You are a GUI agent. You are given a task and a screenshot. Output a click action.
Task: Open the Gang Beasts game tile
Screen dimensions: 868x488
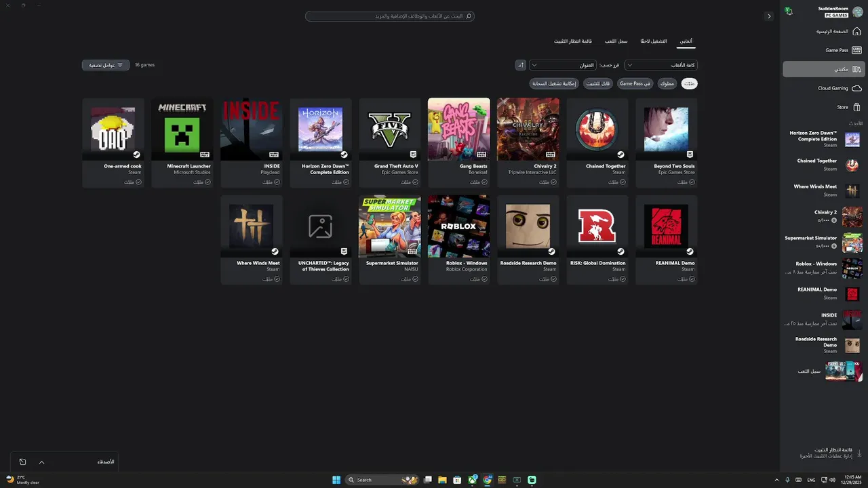click(x=459, y=142)
